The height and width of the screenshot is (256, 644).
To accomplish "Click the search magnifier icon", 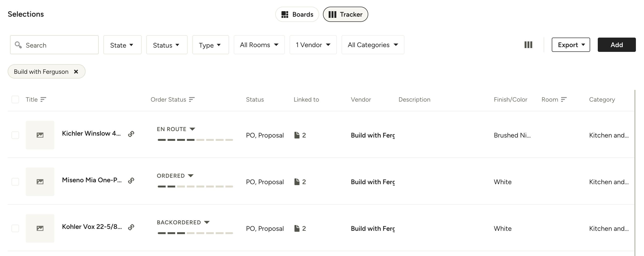I will [19, 45].
